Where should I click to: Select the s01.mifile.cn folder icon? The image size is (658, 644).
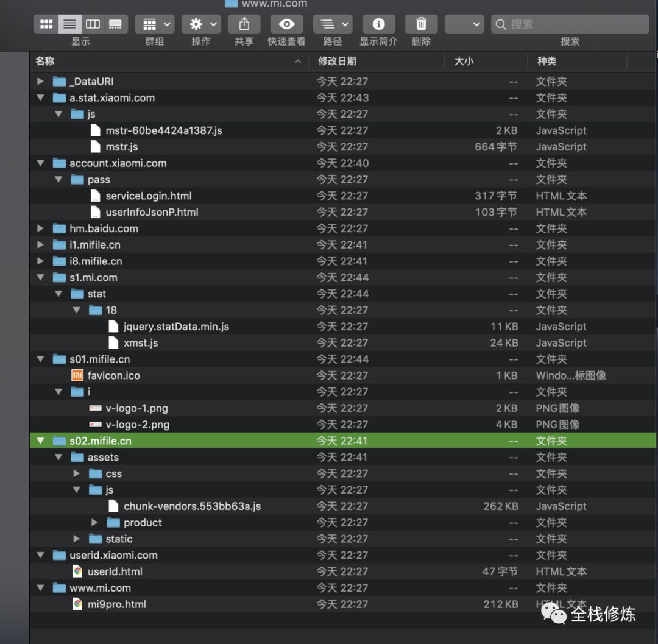click(x=59, y=359)
